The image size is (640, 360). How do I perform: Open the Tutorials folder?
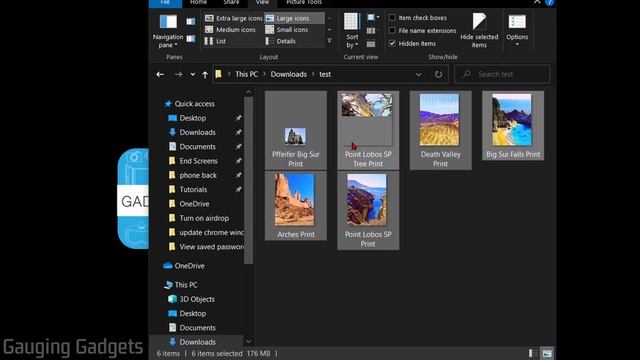(x=193, y=189)
